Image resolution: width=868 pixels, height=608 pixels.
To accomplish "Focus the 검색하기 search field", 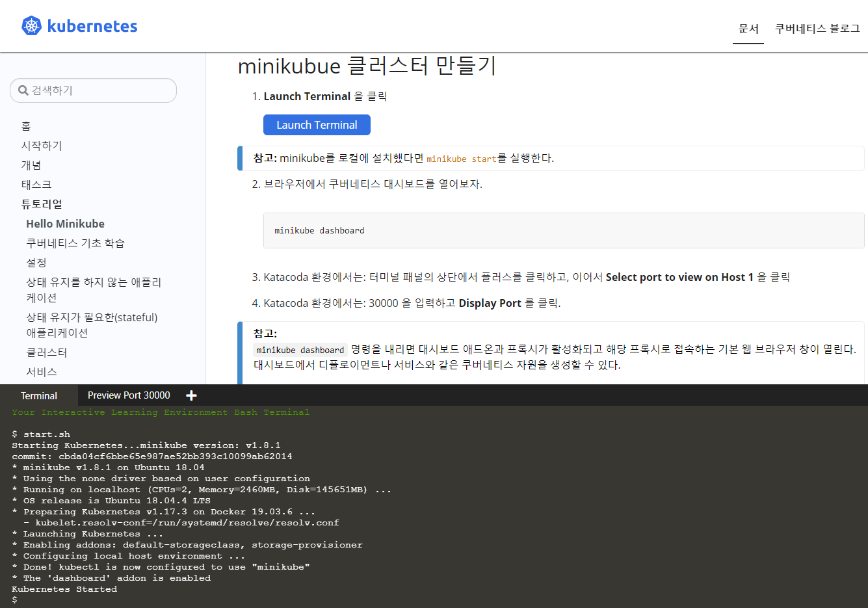I will coord(94,90).
